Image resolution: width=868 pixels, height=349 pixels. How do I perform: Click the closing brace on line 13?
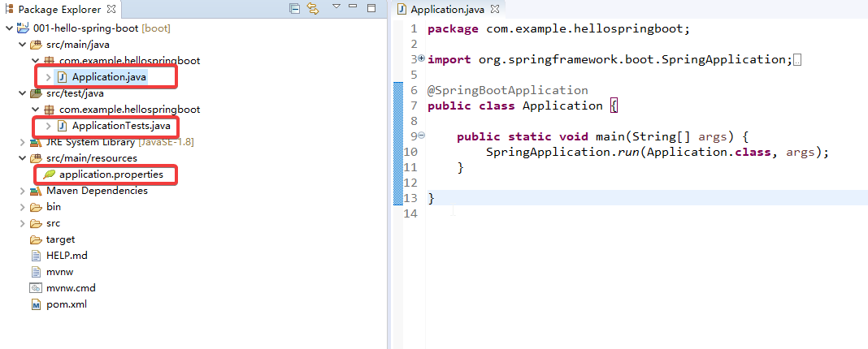432,199
